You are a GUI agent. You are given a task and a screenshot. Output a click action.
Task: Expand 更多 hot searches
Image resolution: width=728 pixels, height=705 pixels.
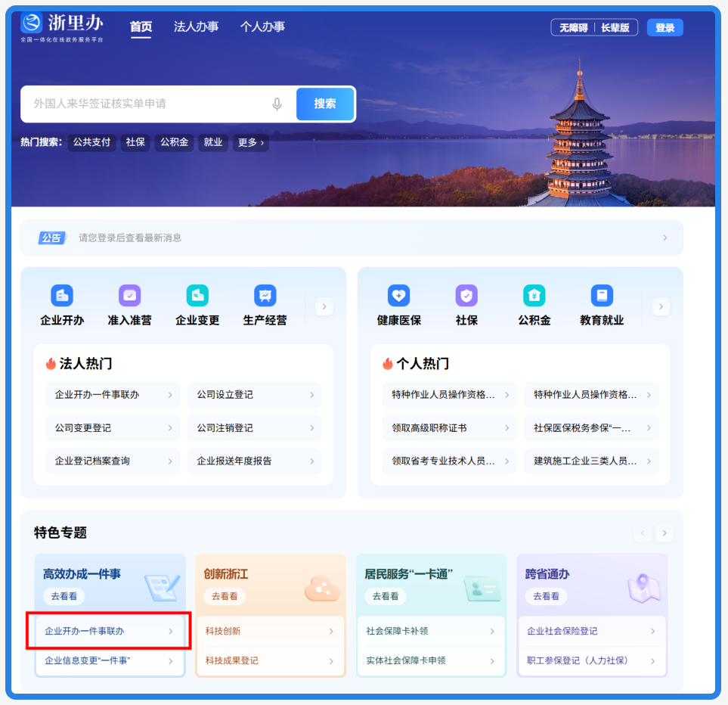(x=251, y=142)
